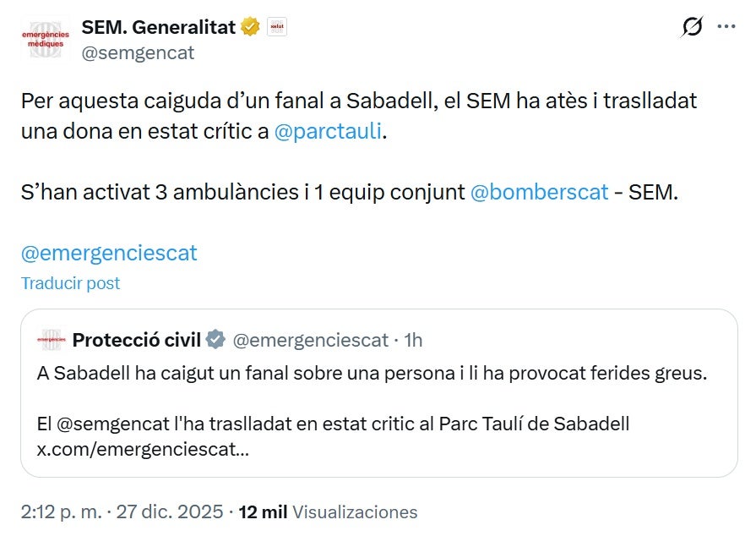756x536 pixels.
Task: Open the @emergenciescat mention in the post
Action: (x=107, y=253)
